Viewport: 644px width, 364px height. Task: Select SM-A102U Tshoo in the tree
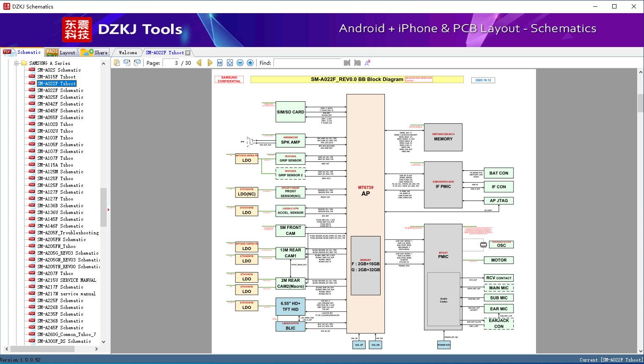[55, 131]
